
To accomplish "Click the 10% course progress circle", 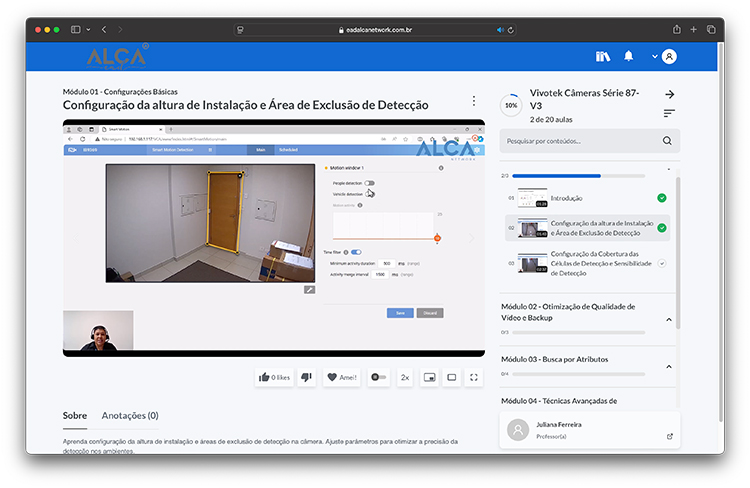I will [x=511, y=105].
